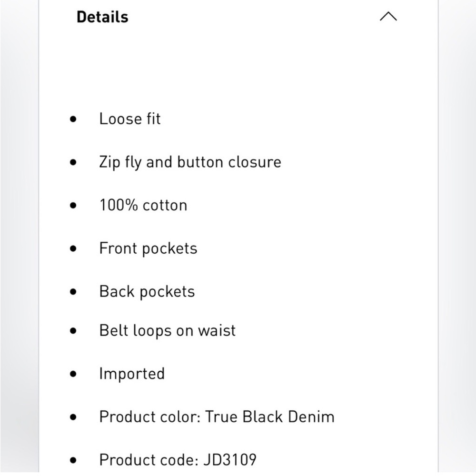Image resolution: width=476 pixels, height=476 pixels.
Task: Select the 100% cotton text
Action: coord(143,205)
